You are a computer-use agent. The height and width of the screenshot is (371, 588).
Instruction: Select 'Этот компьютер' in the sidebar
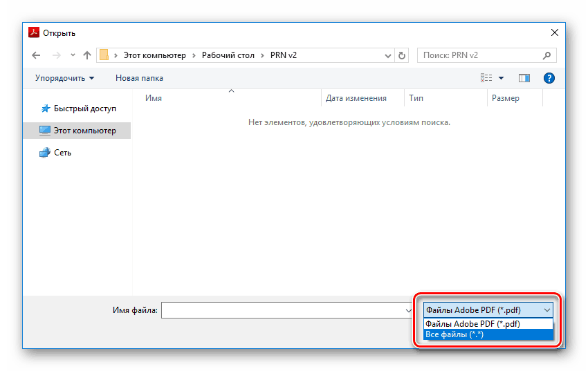click(77, 131)
